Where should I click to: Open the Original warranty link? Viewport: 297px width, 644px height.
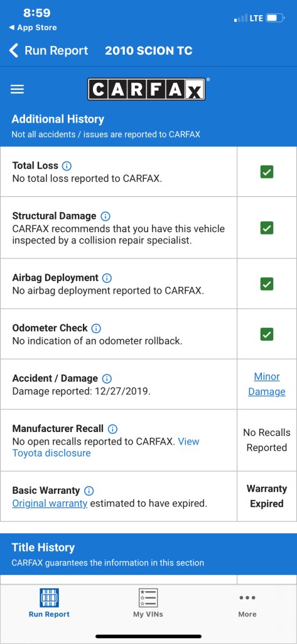coord(50,503)
